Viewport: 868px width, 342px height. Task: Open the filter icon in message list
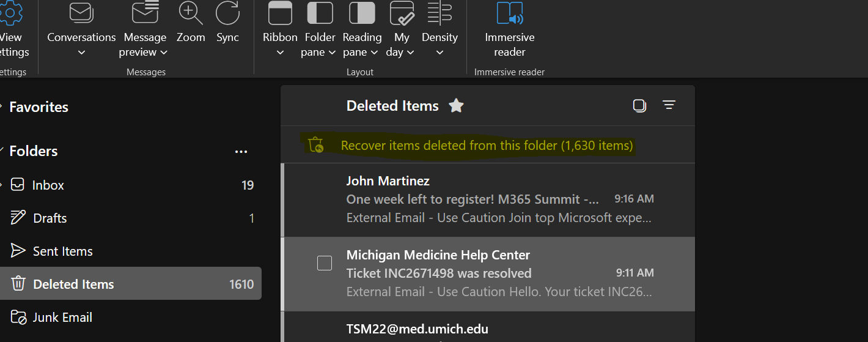coord(669,106)
